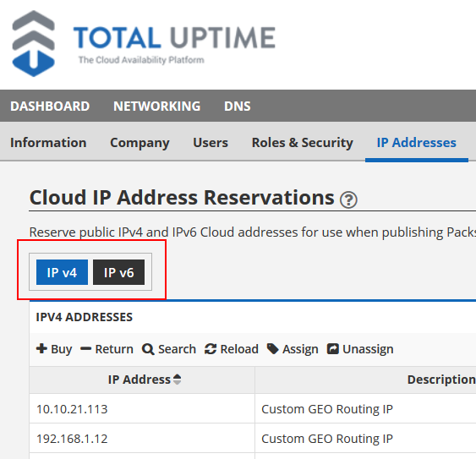476x459 pixels.
Task: Open the Roles & Security tab
Action: pyautogui.click(x=303, y=143)
